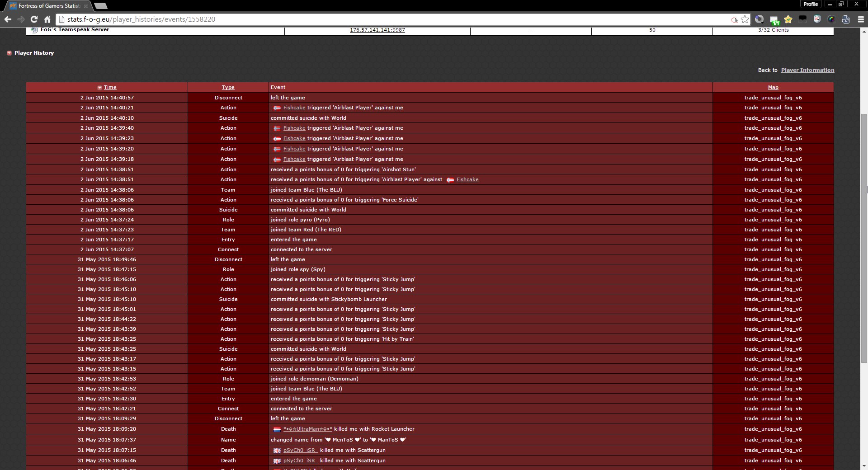Open the Chrome hamburger menu
868x470 pixels.
[x=859, y=19]
